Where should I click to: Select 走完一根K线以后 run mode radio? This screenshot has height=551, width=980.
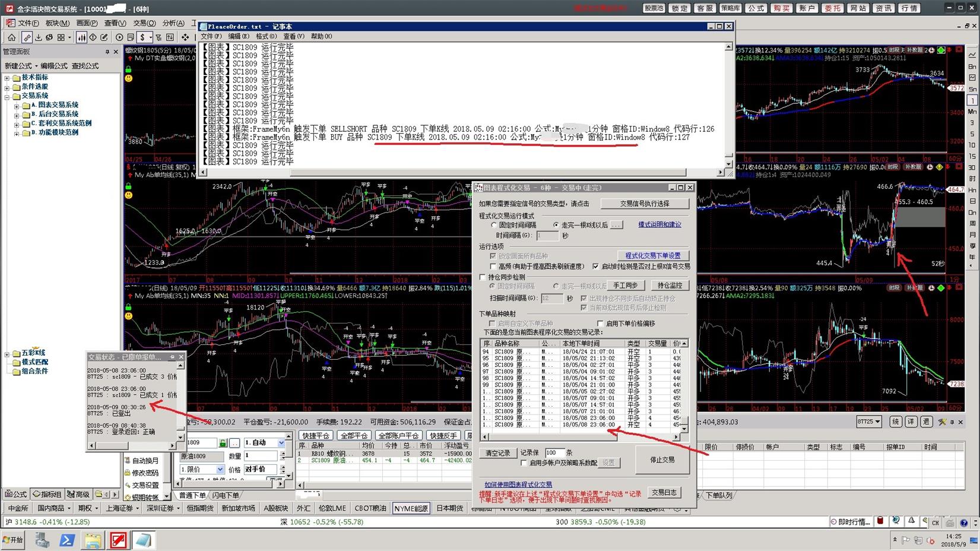pos(556,226)
